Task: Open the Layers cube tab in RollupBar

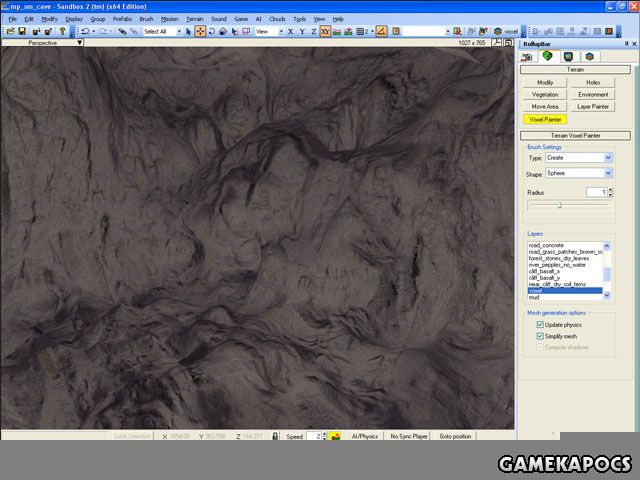Action: [589, 57]
